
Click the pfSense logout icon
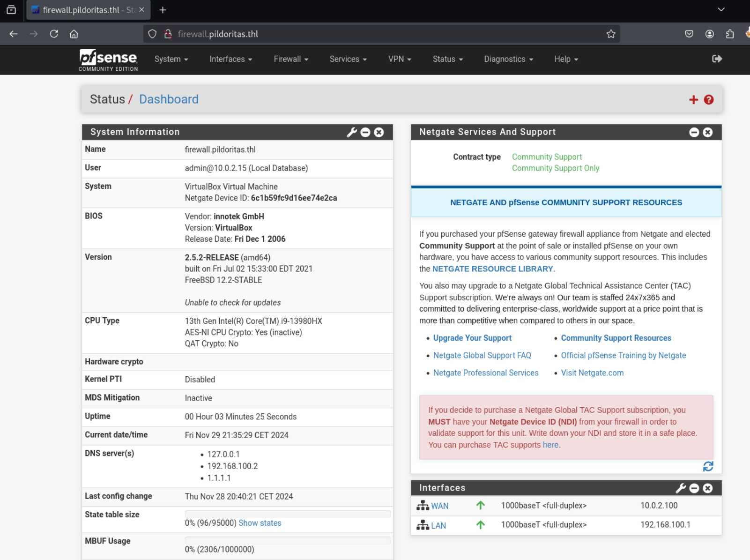tap(717, 59)
